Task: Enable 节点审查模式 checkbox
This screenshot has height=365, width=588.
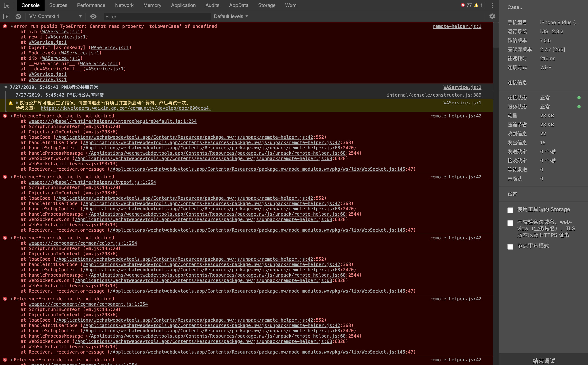Action: tap(510, 247)
